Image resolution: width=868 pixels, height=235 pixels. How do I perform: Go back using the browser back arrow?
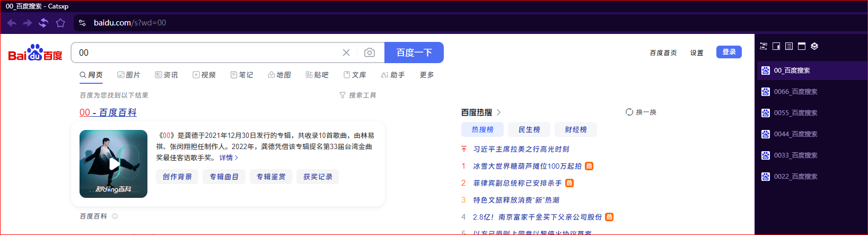point(12,23)
